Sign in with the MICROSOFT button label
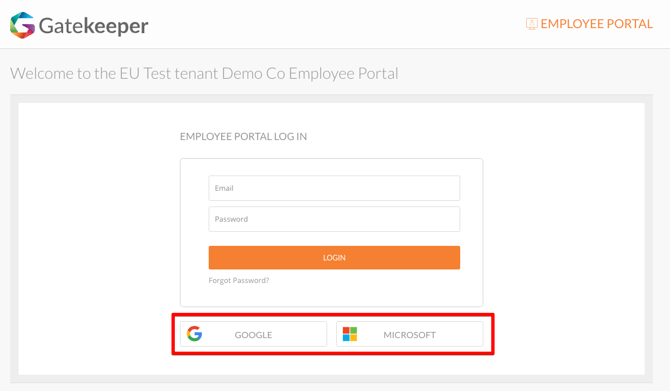This screenshot has width=670, height=391. (409, 335)
